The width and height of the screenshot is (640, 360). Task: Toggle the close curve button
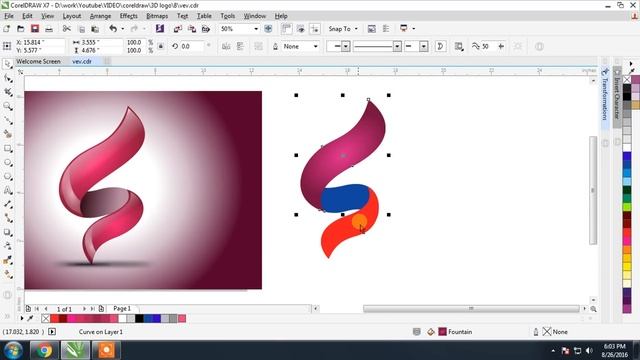[440, 47]
